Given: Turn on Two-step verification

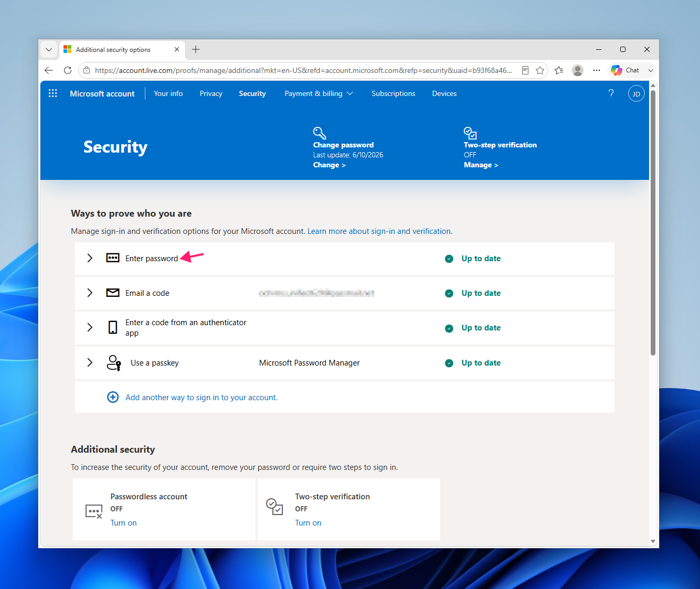Looking at the screenshot, I should (x=308, y=522).
